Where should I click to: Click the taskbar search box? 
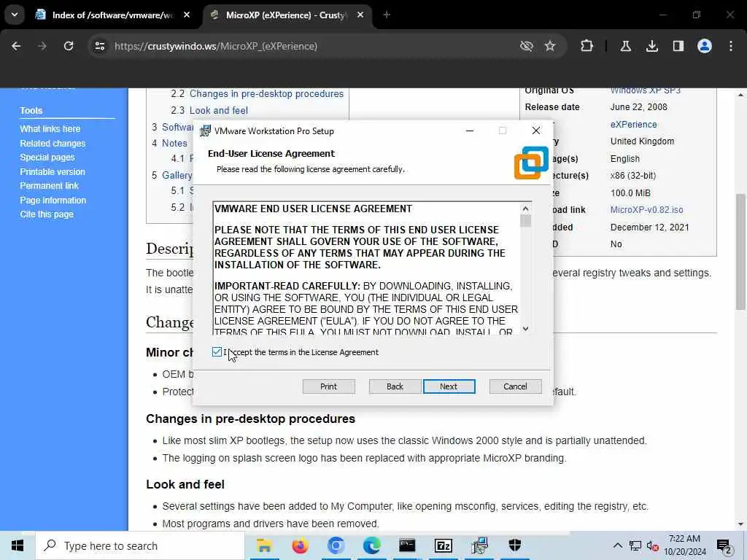pyautogui.click(x=141, y=545)
